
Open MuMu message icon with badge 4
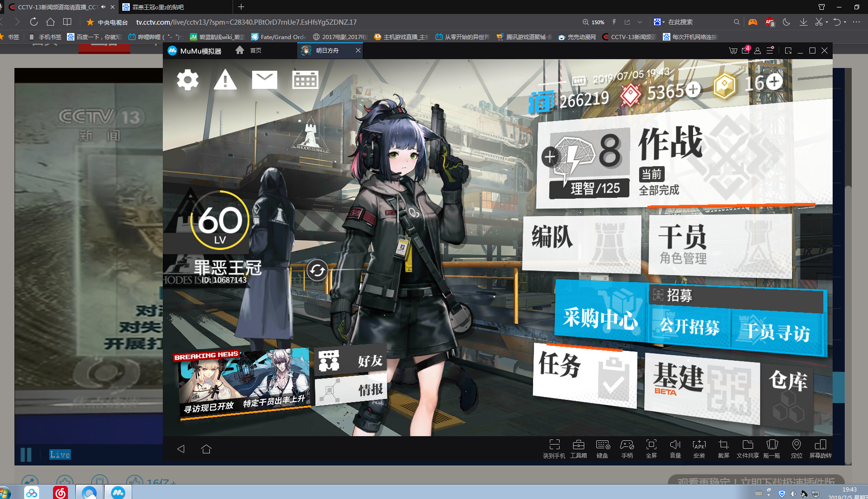tap(746, 50)
